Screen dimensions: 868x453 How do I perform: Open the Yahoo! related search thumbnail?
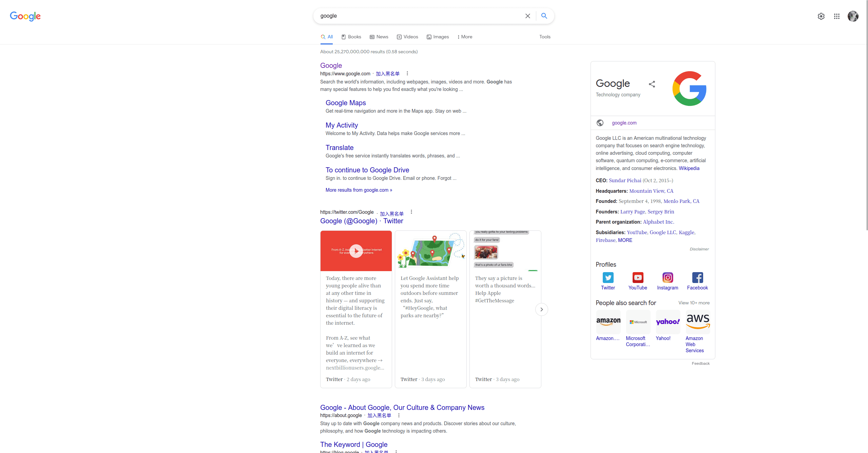click(x=668, y=322)
